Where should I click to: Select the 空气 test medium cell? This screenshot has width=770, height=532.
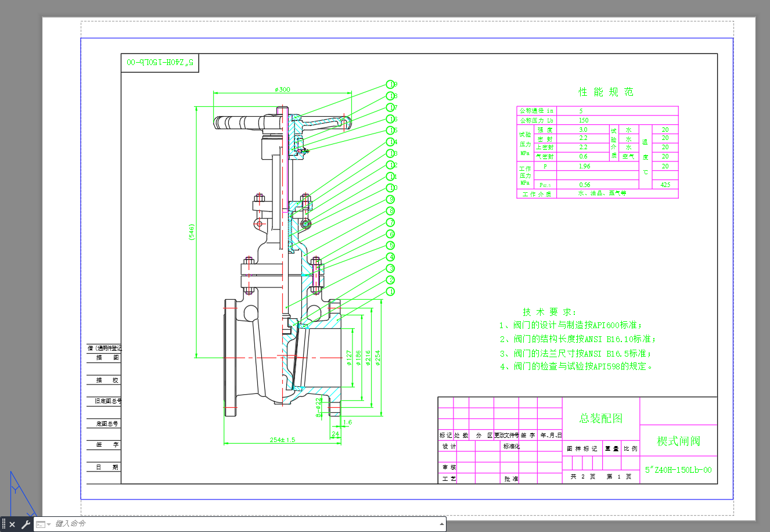[x=628, y=156]
